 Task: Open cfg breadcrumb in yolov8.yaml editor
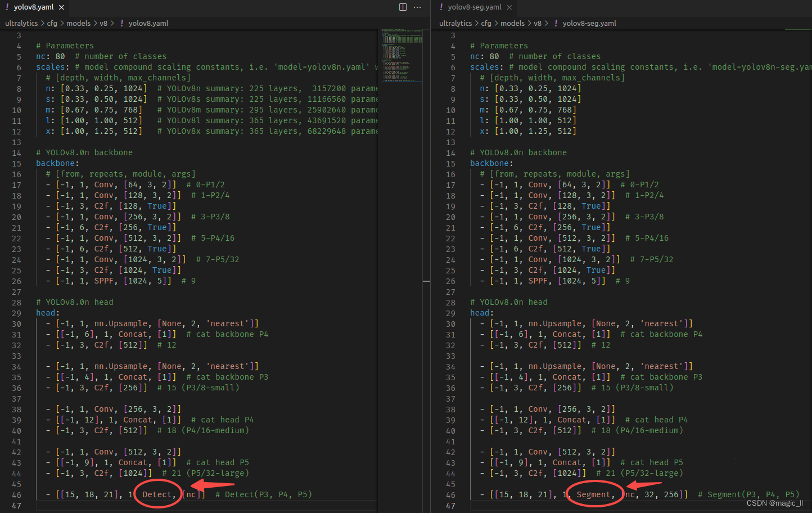point(52,24)
